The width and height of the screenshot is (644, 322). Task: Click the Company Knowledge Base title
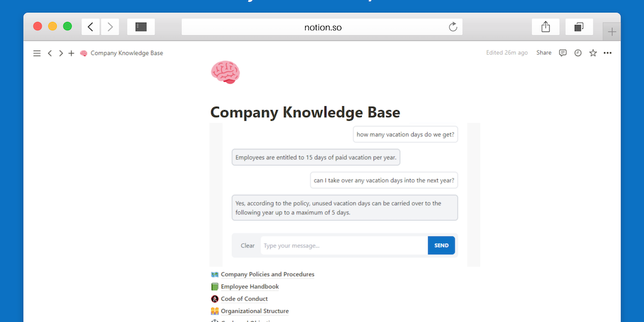[305, 112]
